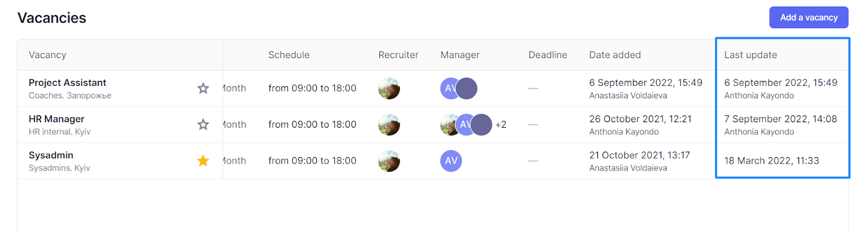Click the Deadline column header

click(547, 55)
